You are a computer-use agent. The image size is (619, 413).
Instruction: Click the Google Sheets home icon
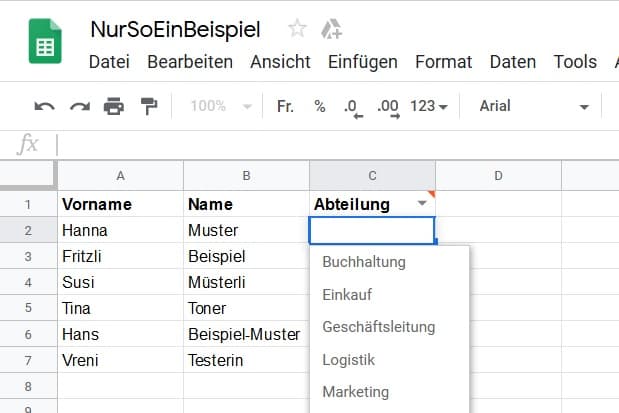45,45
